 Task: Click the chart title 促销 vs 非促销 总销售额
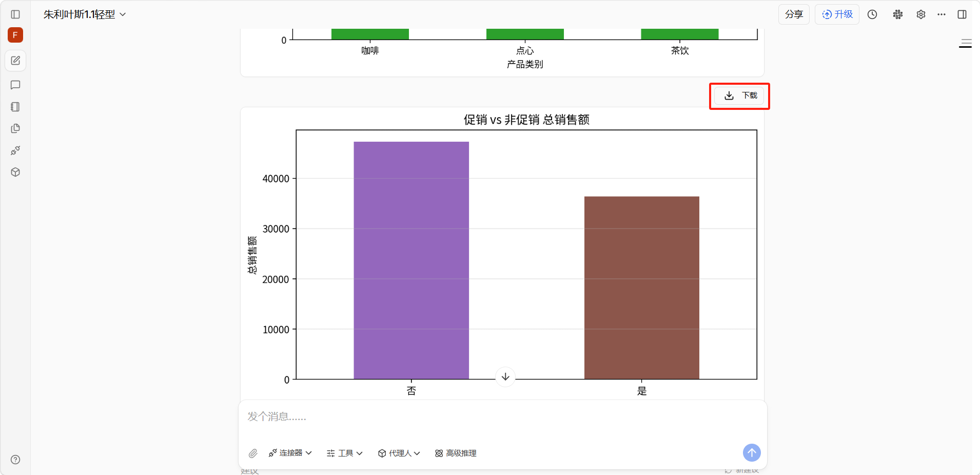pyautogui.click(x=526, y=120)
